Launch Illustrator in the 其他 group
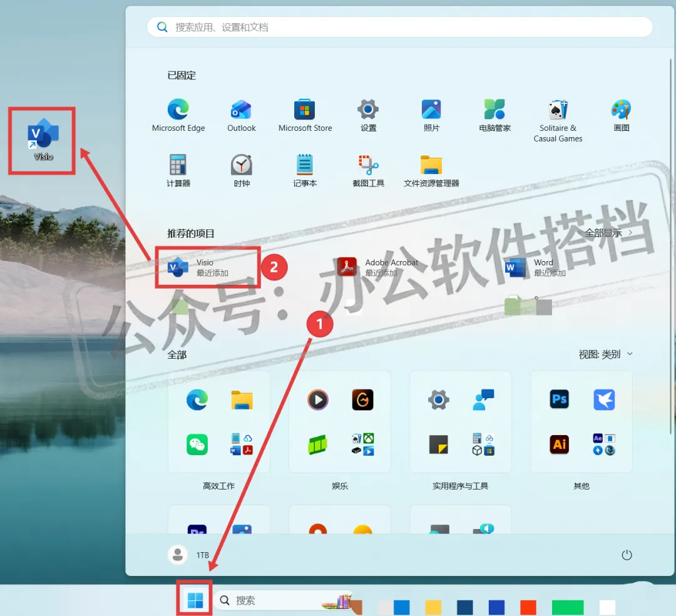Viewport: 676px width, 616px height. click(559, 444)
